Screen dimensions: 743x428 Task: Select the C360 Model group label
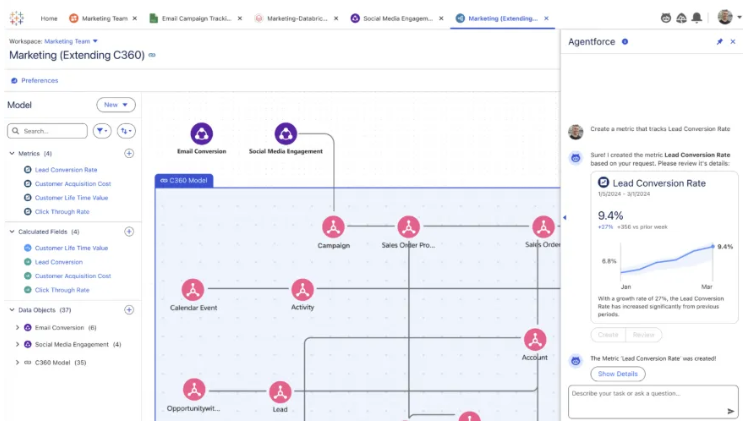tap(184, 181)
